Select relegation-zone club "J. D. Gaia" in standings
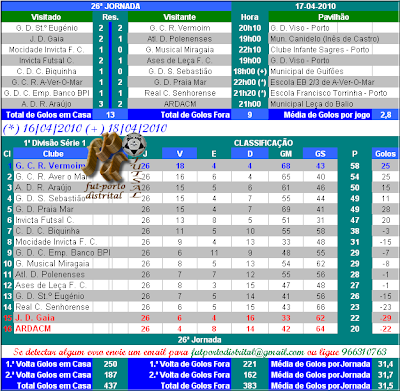 (x=35, y=318)
